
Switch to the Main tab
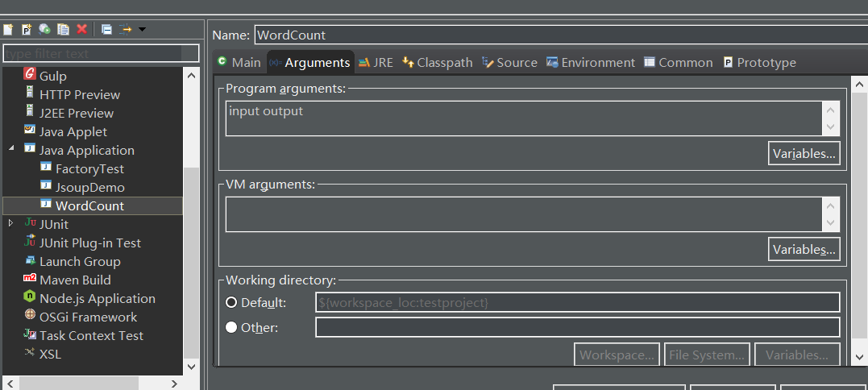pyautogui.click(x=239, y=63)
